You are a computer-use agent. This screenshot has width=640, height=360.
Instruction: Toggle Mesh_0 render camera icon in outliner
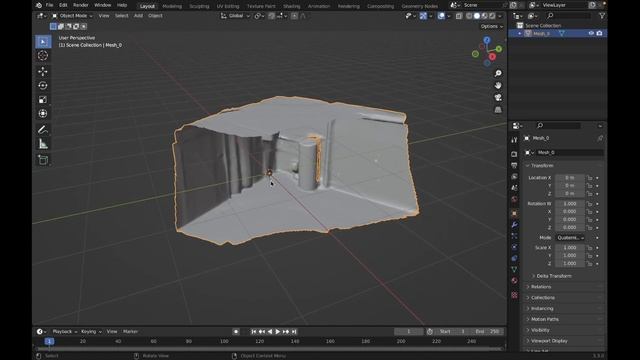click(x=599, y=33)
